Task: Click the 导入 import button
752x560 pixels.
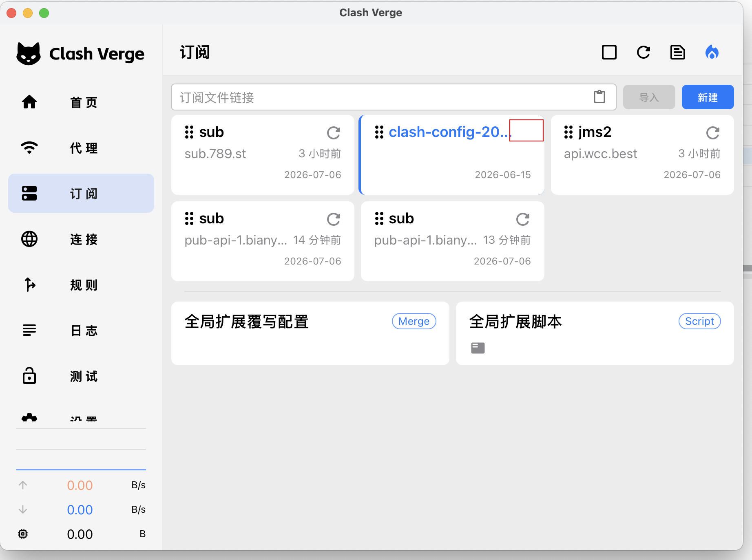Action: point(649,97)
